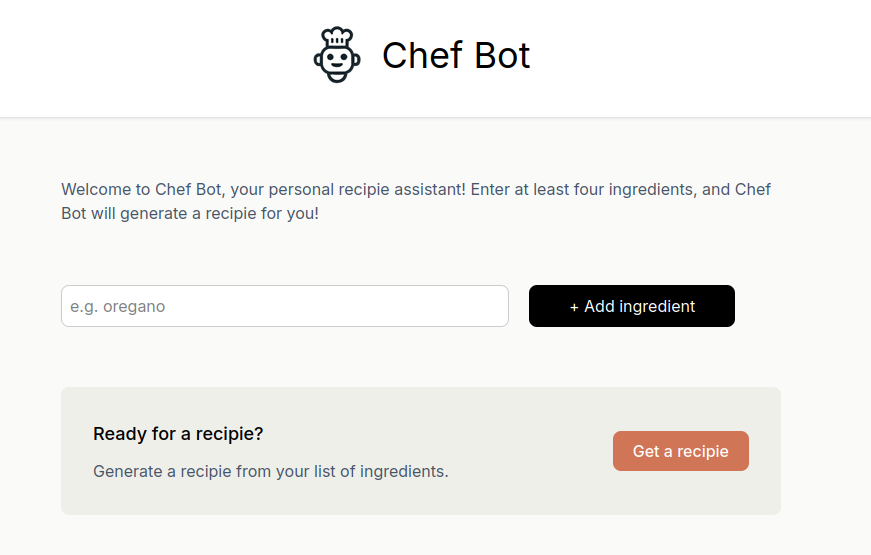The height and width of the screenshot is (555, 871).
Task: Click the "Ready for a recipie?" heading
Action: (178, 434)
